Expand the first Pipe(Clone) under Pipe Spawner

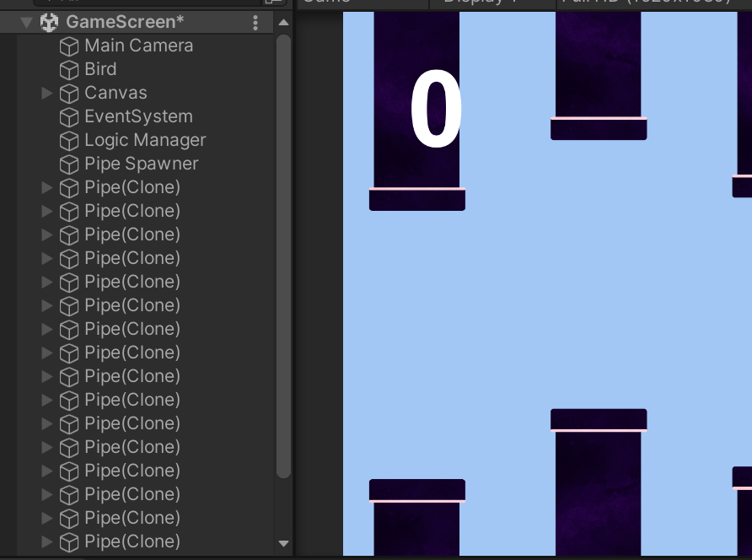click(x=47, y=187)
